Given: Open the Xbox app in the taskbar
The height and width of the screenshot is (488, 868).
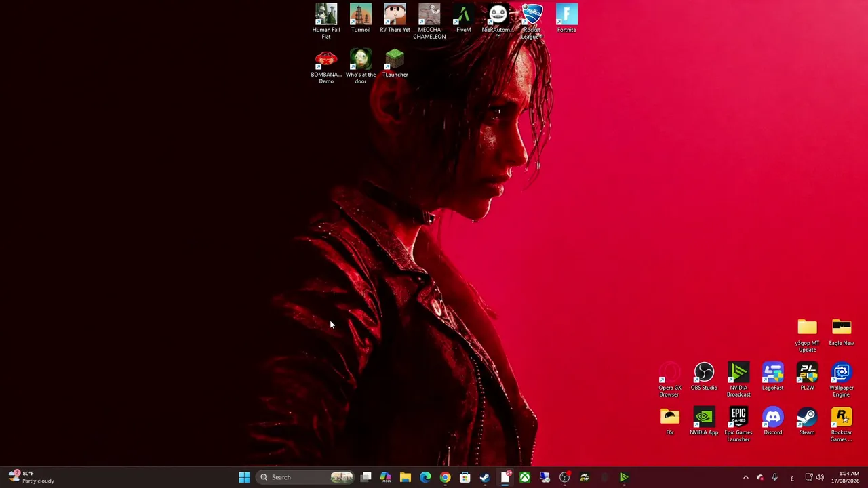Looking at the screenshot, I should 525,477.
